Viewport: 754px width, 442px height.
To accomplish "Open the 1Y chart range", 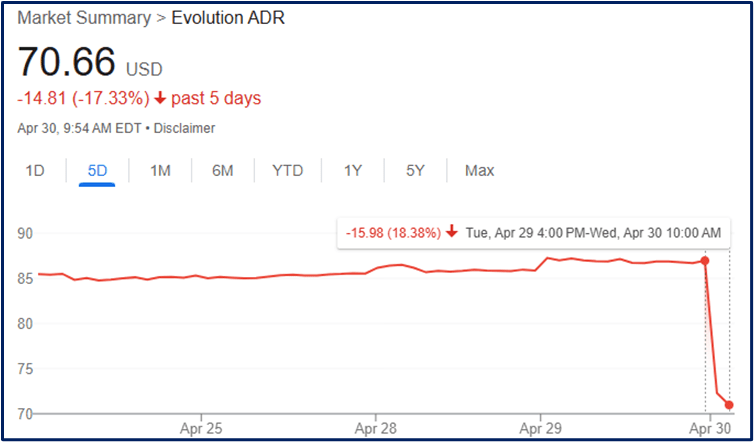I will (x=352, y=171).
